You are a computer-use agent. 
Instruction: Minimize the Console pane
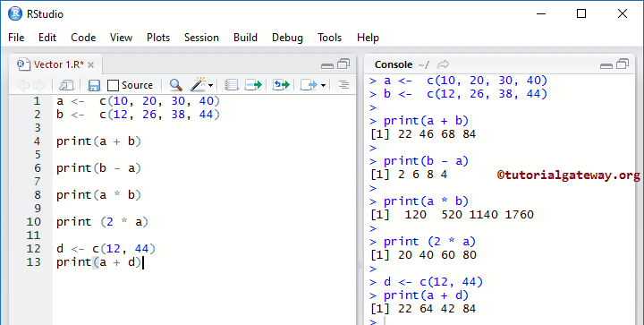click(606, 65)
